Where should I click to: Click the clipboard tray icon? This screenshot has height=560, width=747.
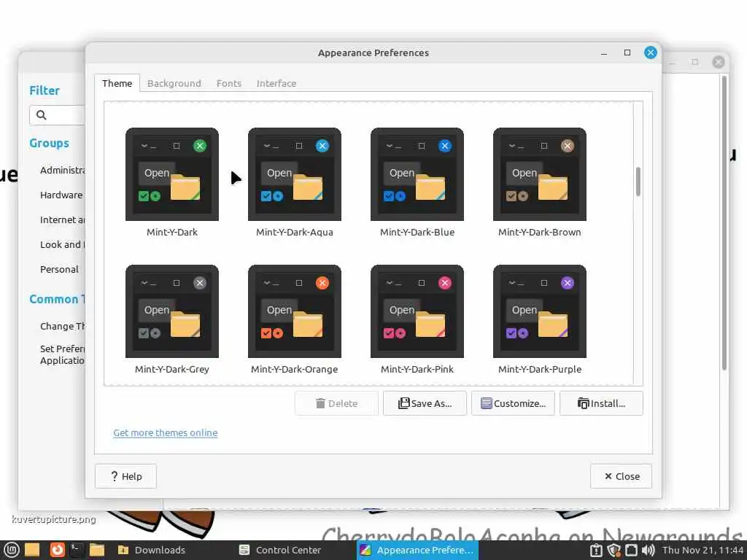pyautogui.click(x=596, y=550)
